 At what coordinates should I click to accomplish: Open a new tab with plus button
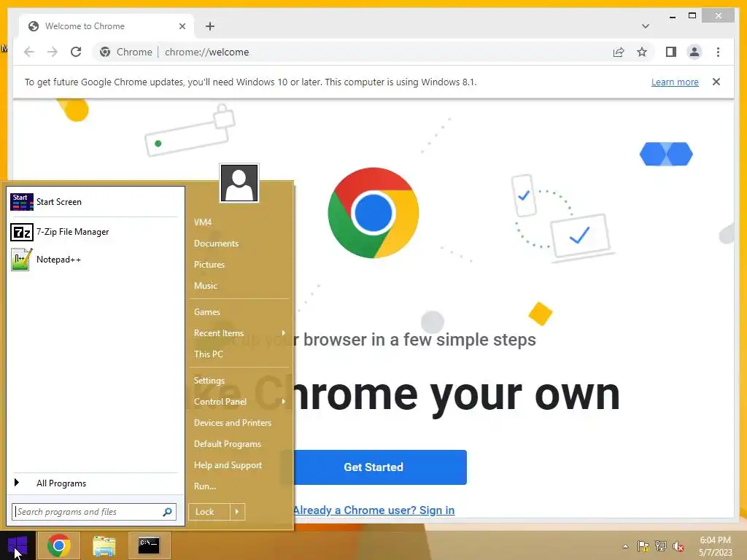[210, 26]
